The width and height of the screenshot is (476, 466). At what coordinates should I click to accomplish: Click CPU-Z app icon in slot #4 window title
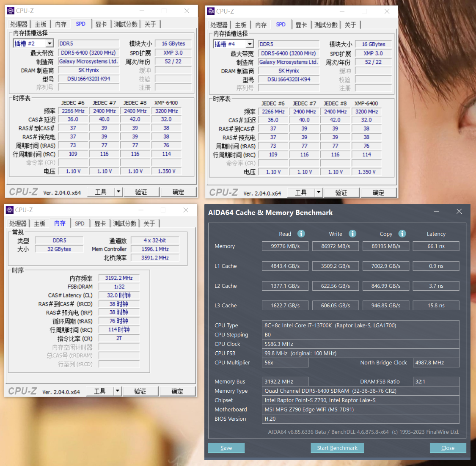[211, 11]
